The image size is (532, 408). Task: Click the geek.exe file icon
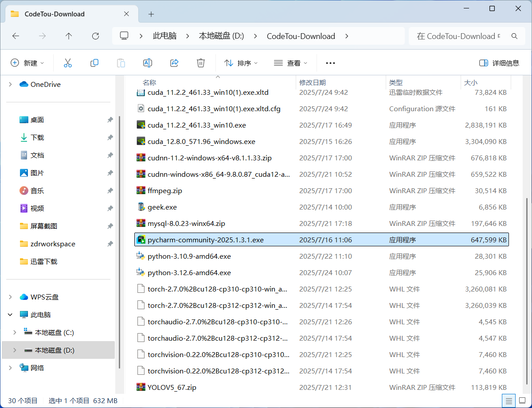click(141, 207)
